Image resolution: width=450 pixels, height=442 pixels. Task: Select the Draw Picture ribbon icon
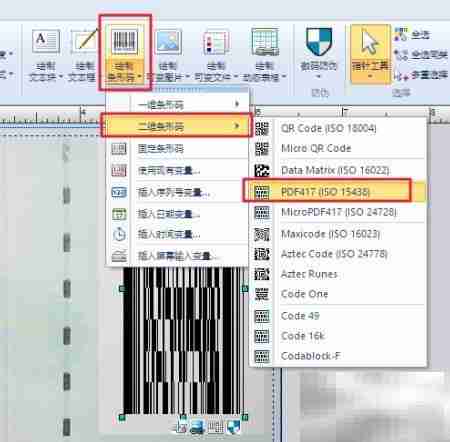click(x=169, y=41)
